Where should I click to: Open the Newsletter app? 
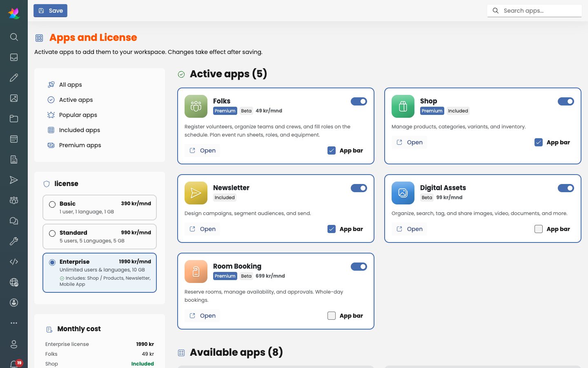[203, 229]
